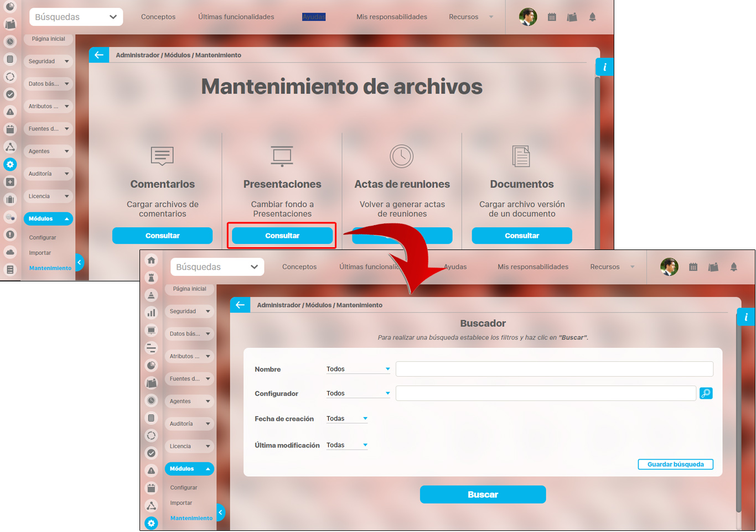Open the Fecha de creación dropdown
Screen dimensions: 756x532
(x=347, y=419)
